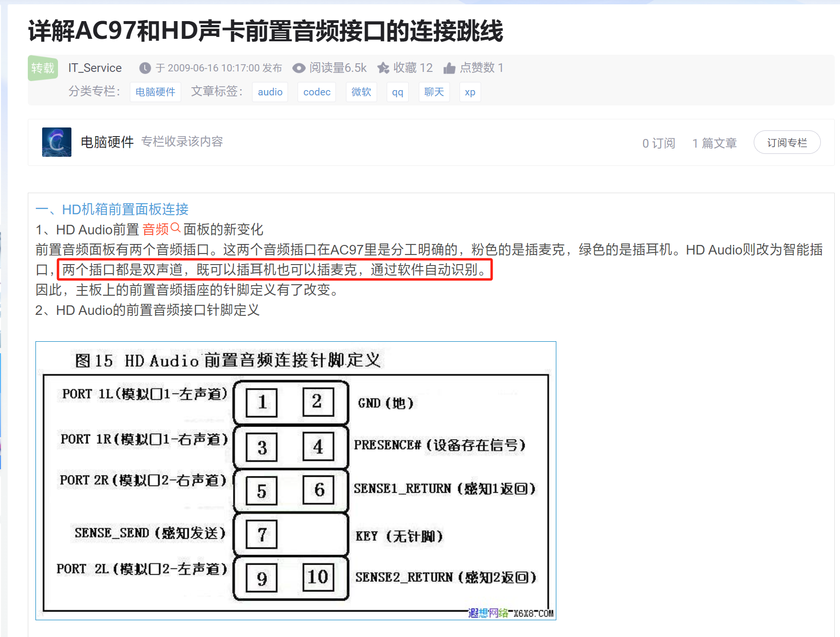Screen dimensions: 840x637
Task: Click the 收藏 star icon to favorite
Action: point(383,68)
